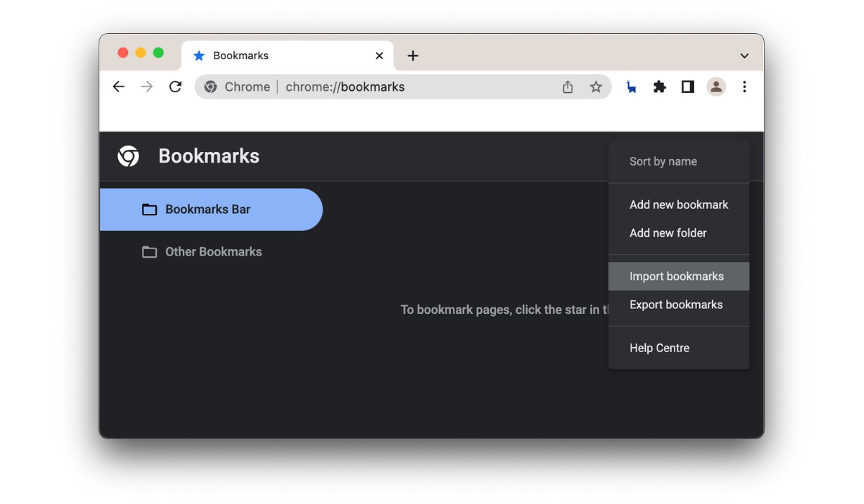864x504 pixels.
Task: Click the Bookmarks Bar folder icon
Action: tap(149, 210)
